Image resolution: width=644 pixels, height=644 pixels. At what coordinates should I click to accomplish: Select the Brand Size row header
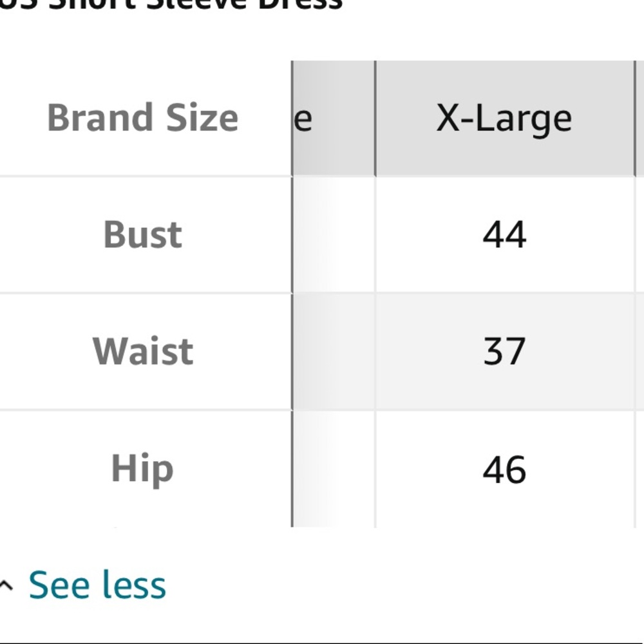143,118
